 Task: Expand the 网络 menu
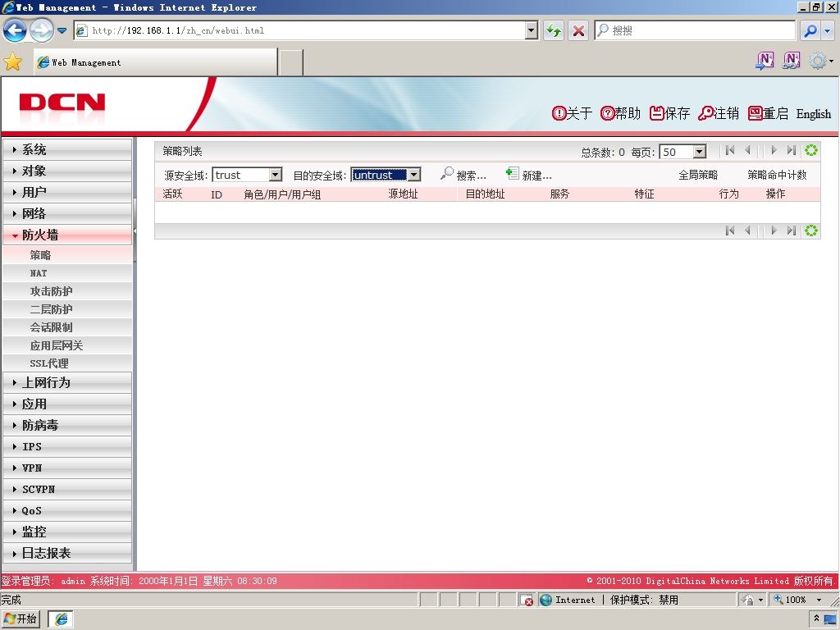[67, 213]
